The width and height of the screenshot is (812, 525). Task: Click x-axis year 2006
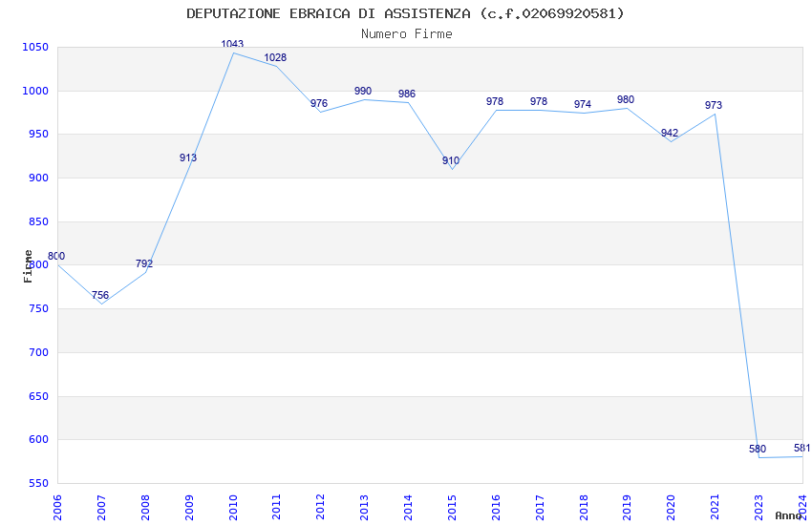(x=57, y=508)
